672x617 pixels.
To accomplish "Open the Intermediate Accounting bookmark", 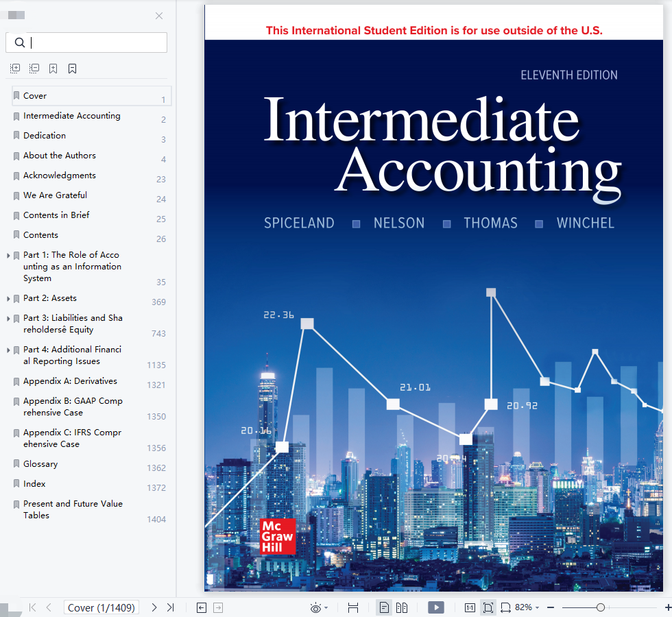I will pos(71,116).
